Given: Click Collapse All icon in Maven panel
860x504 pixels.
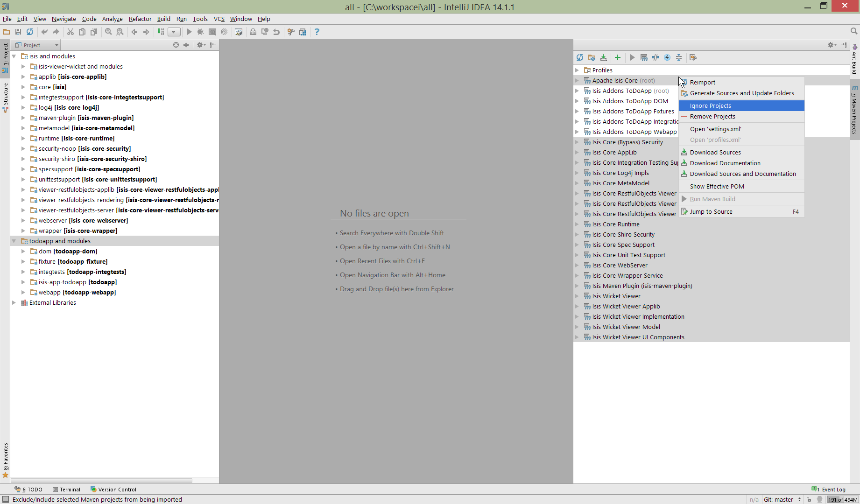Looking at the screenshot, I should 679,57.
